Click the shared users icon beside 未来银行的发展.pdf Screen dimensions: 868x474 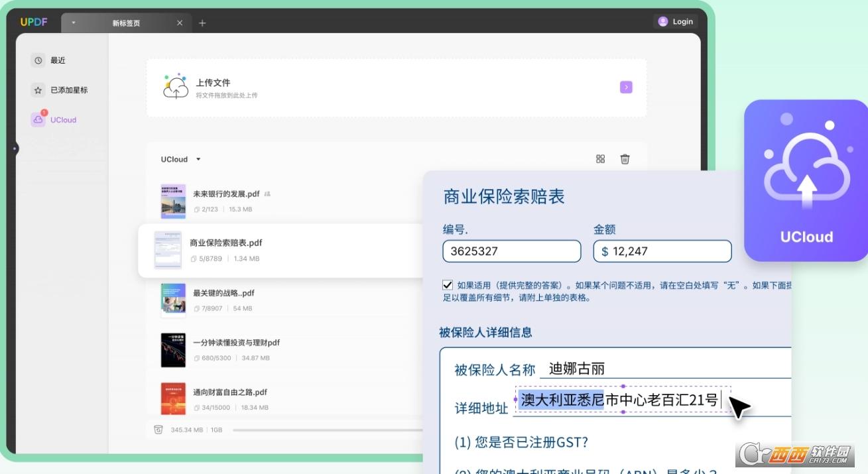(x=267, y=194)
